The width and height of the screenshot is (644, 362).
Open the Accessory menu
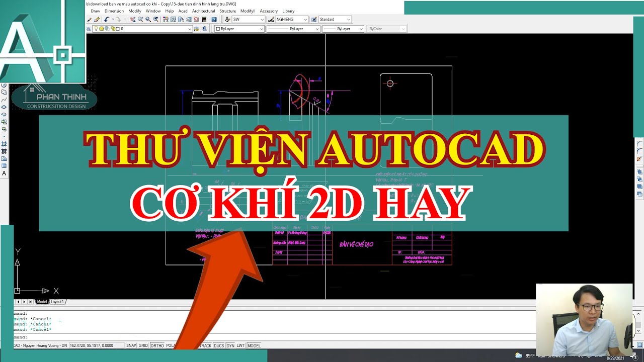pos(269,11)
